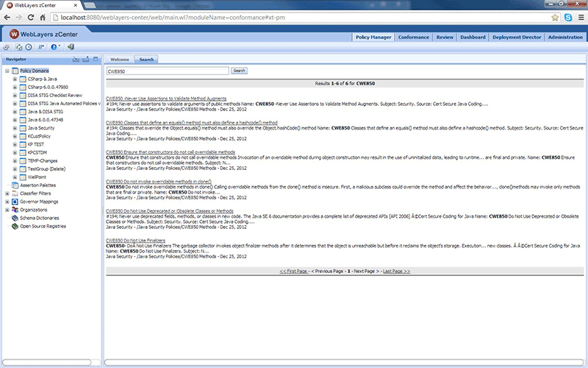Switch to the Search tab

tap(146, 60)
